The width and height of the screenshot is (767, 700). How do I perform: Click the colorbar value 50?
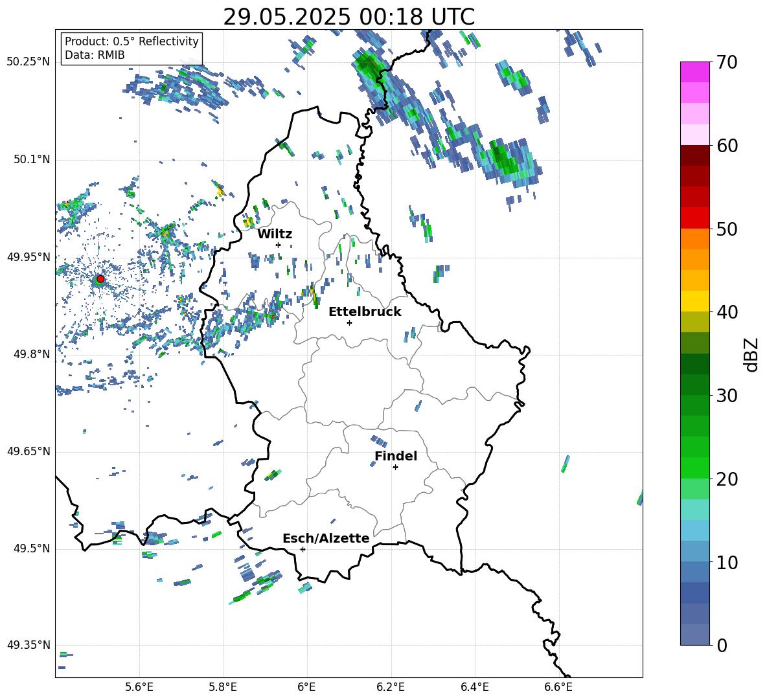pos(727,229)
